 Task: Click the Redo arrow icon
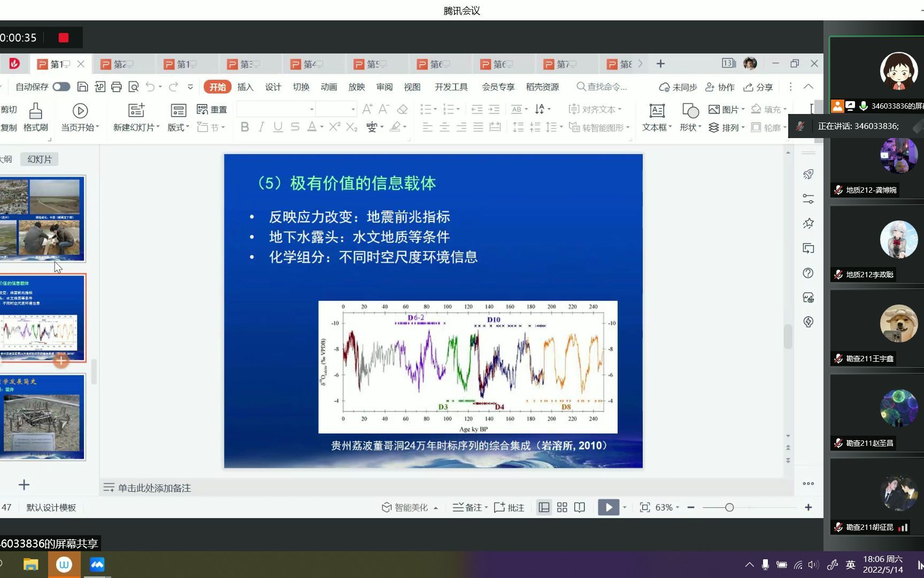[173, 87]
